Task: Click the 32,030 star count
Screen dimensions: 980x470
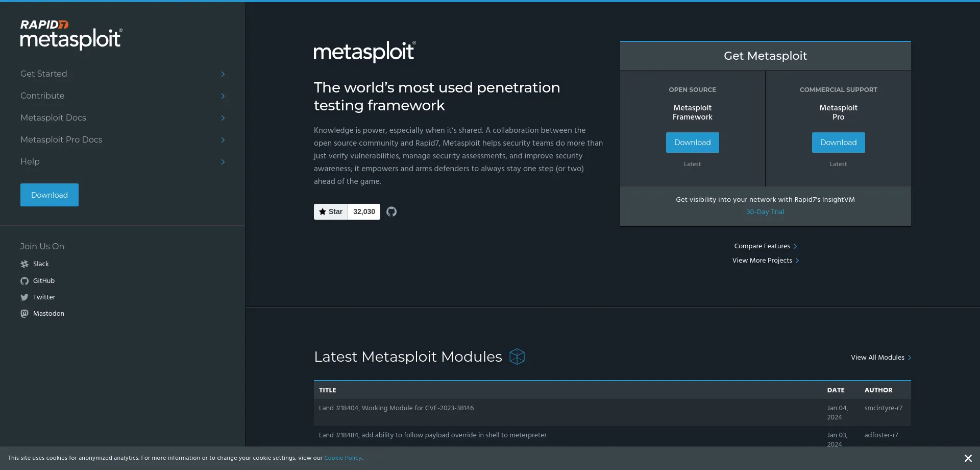Action: pyautogui.click(x=364, y=212)
